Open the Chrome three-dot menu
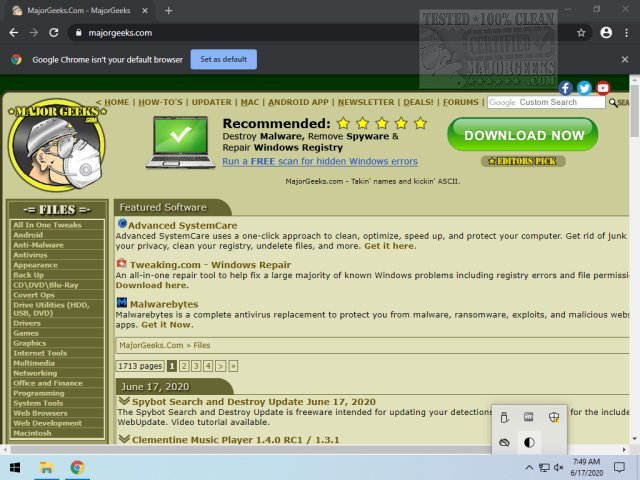This screenshot has width=640, height=480. click(627, 33)
